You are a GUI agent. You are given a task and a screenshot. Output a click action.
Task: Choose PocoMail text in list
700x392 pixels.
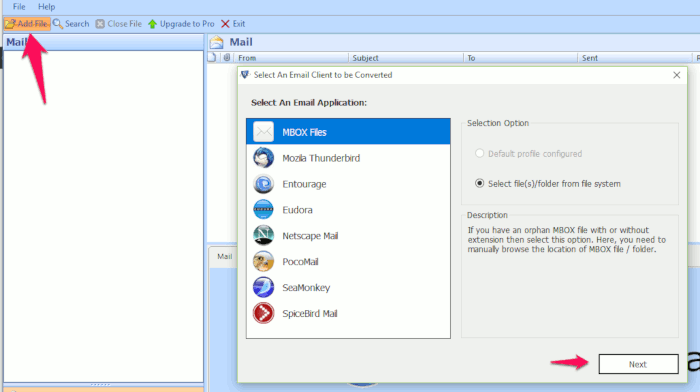pos(300,262)
